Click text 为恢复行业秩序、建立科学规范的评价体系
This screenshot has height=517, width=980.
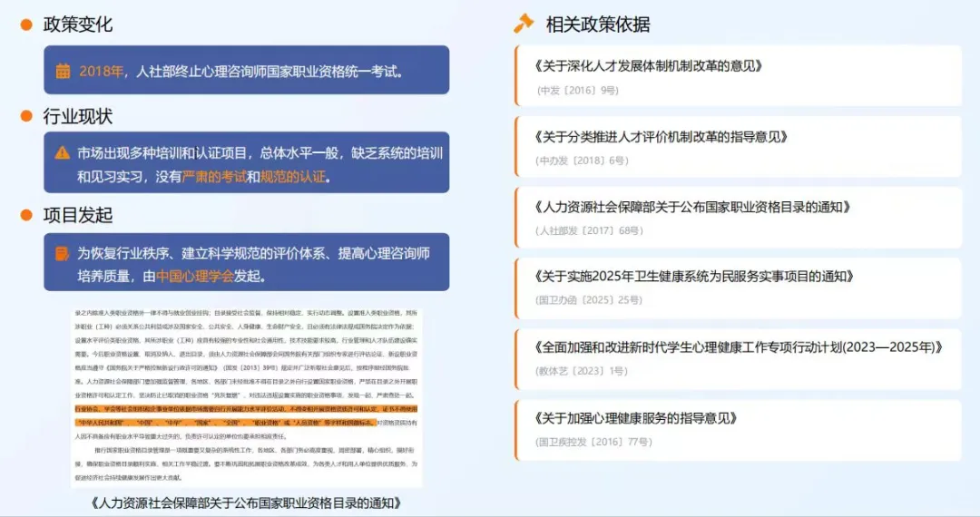pyautogui.click(x=200, y=253)
